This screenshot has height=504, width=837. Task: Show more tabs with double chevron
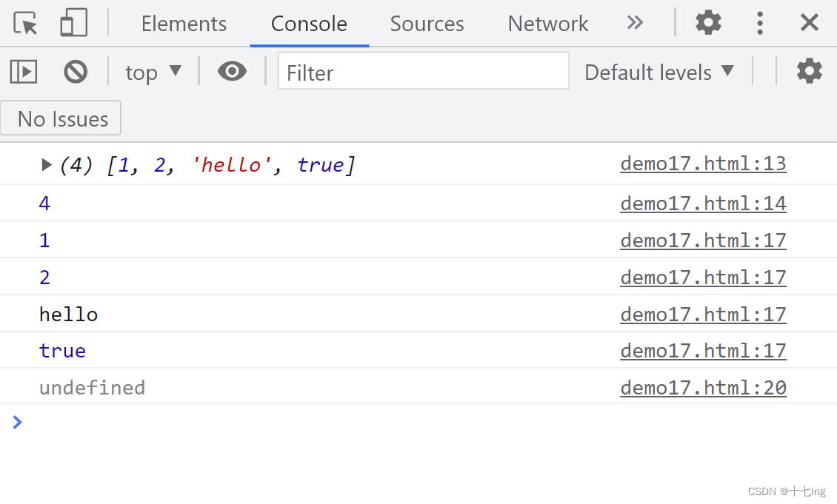tap(635, 22)
